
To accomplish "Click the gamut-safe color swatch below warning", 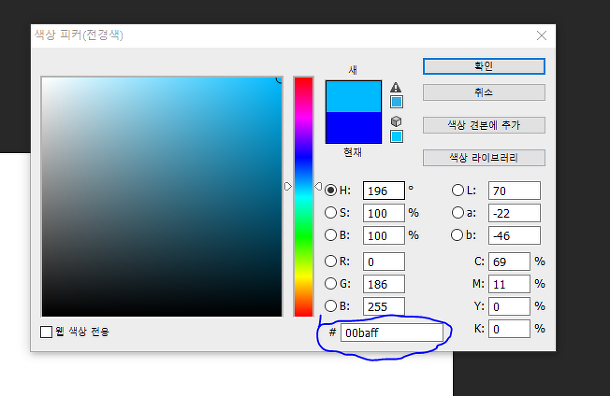I will click(396, 102).
